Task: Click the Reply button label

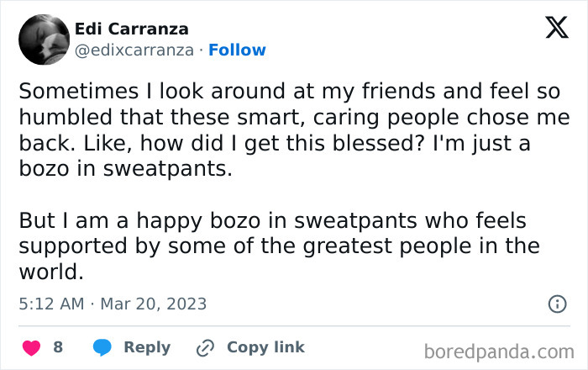Action: coord(147,347)
